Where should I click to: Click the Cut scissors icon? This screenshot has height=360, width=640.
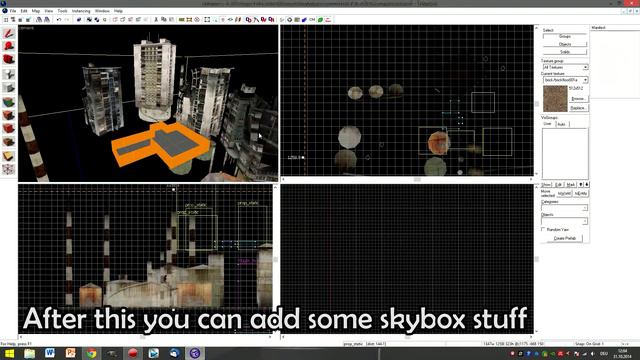point(156,20)
